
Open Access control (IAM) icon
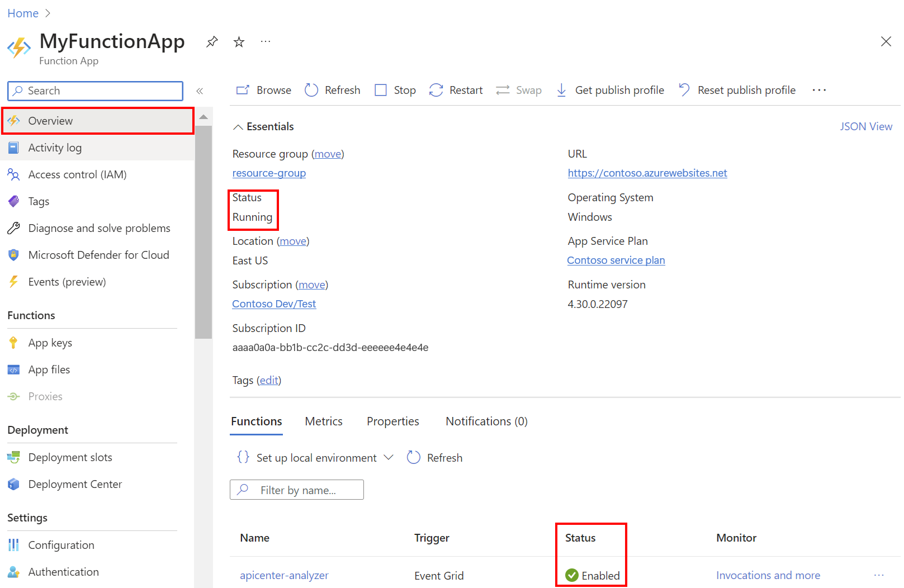click(14, 174)
